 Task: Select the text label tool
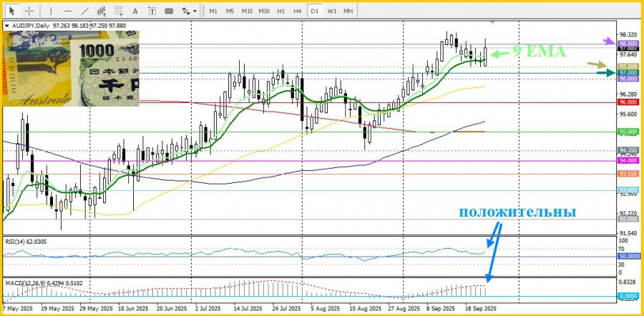pos(153,11)
